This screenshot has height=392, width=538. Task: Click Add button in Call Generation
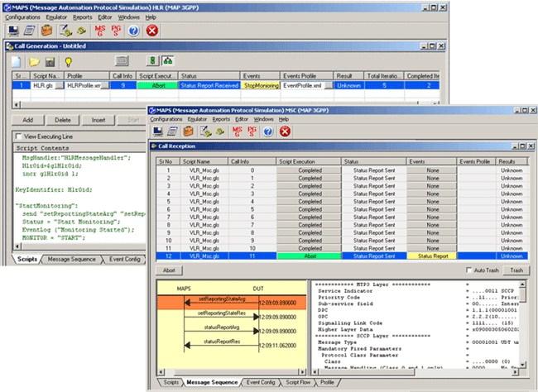(28, 120)
